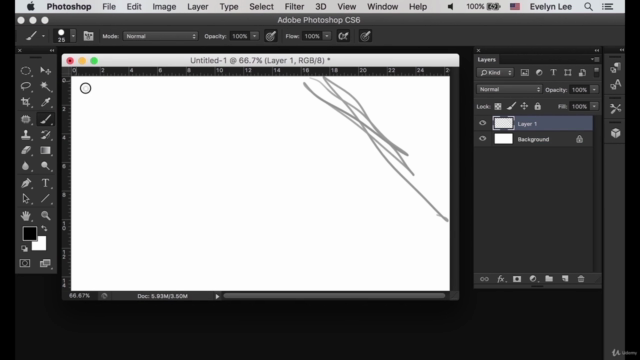Image resolution: width=640 pixels, height=360 pixels.
Task: Open the Window menu
Action: click(382, 7)
